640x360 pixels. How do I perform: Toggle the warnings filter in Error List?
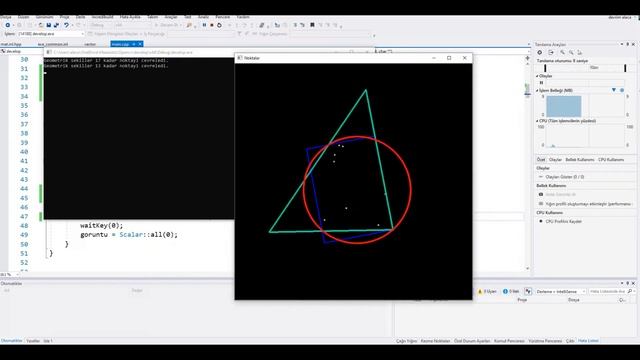pyautogui.click(x=487, y=291)
